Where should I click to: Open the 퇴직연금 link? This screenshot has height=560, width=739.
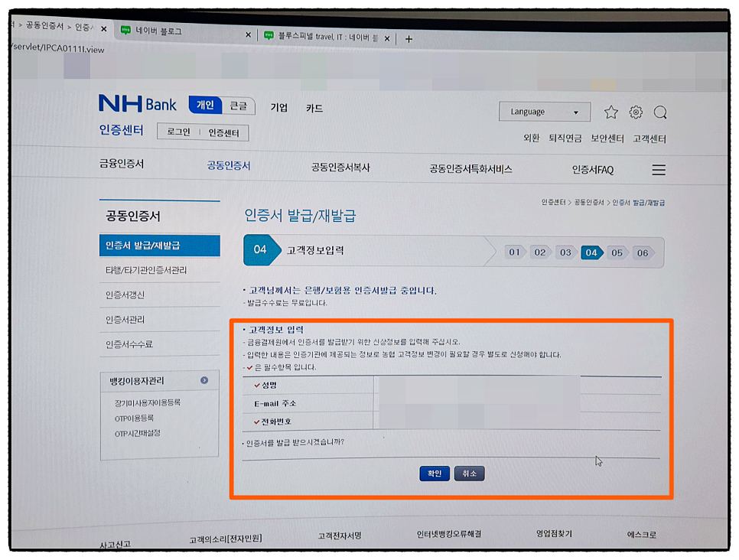coord(565,138)
